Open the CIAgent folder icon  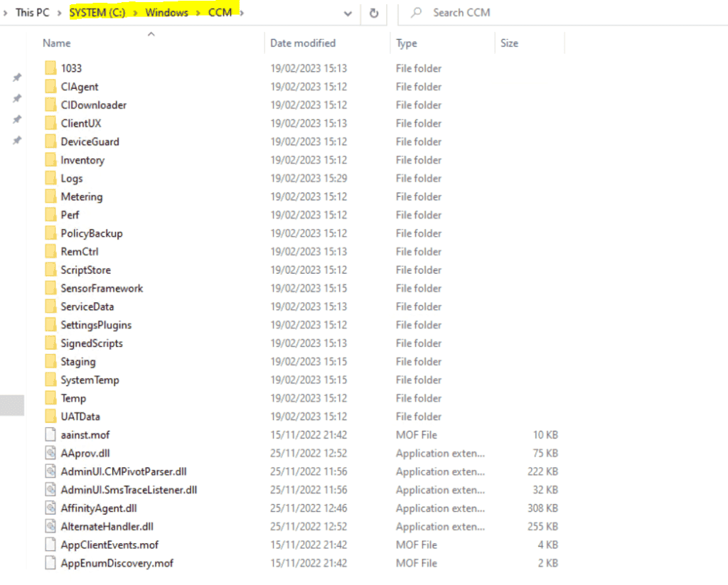50,86
